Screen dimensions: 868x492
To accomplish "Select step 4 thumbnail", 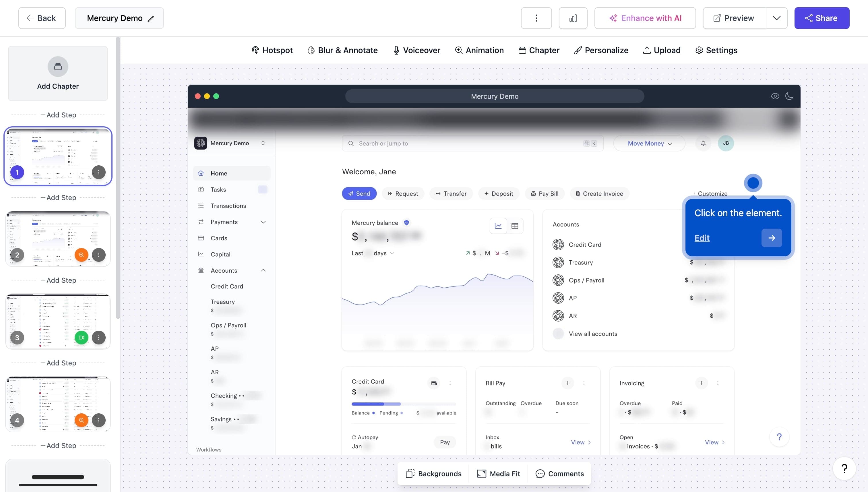I will [58, 404].
